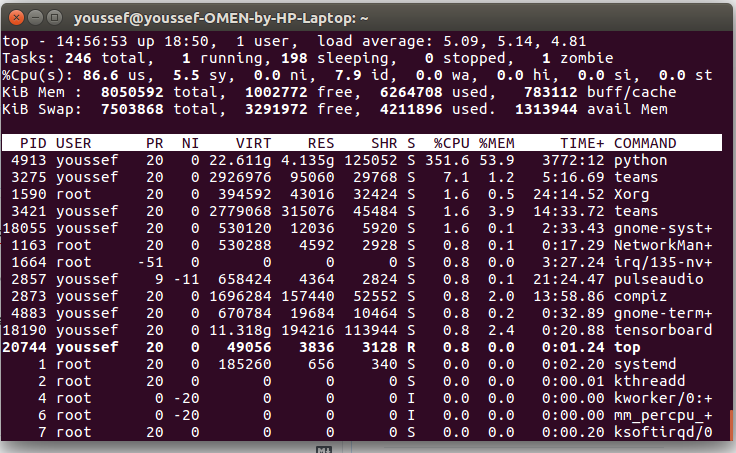
Task: Click the 53.9 memory percentage
Action: tap(497, 161)
